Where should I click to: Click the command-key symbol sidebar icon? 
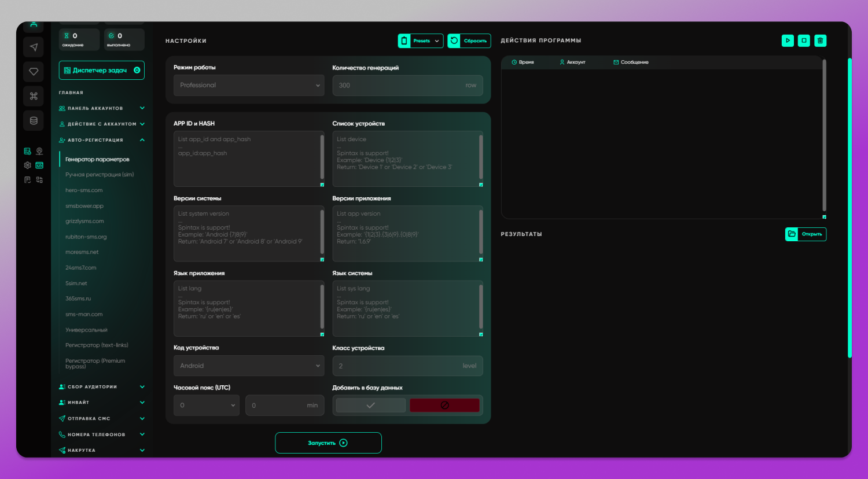pyautogui.click(x=34, y=96)
